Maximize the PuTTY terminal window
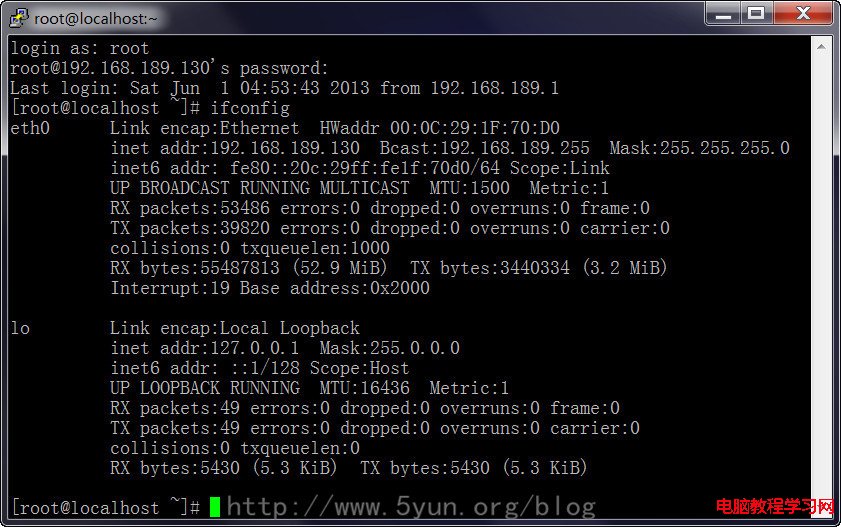 (x=756, y=13)
